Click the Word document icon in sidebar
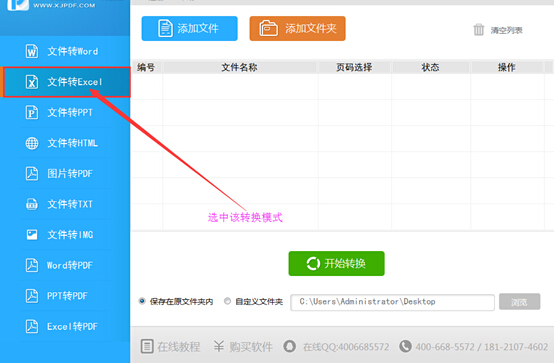554x363 pixels. [x=32, y=51]
